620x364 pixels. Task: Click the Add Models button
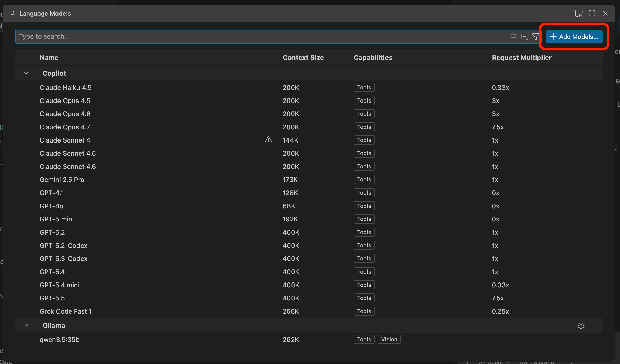(x=574, y=37)
